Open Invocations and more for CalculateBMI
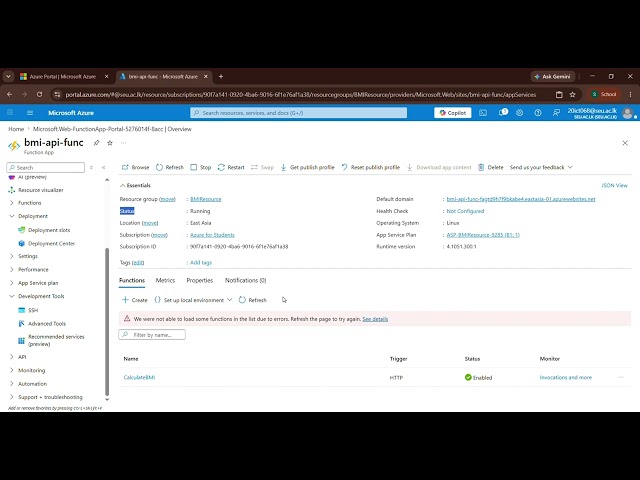Image resolution: width=640 pixels, height=480 pixels. click(x=566, y=378)
